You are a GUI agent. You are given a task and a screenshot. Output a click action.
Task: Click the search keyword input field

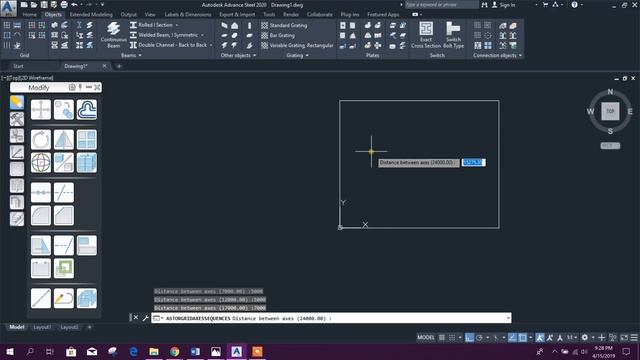click(441, 5)
